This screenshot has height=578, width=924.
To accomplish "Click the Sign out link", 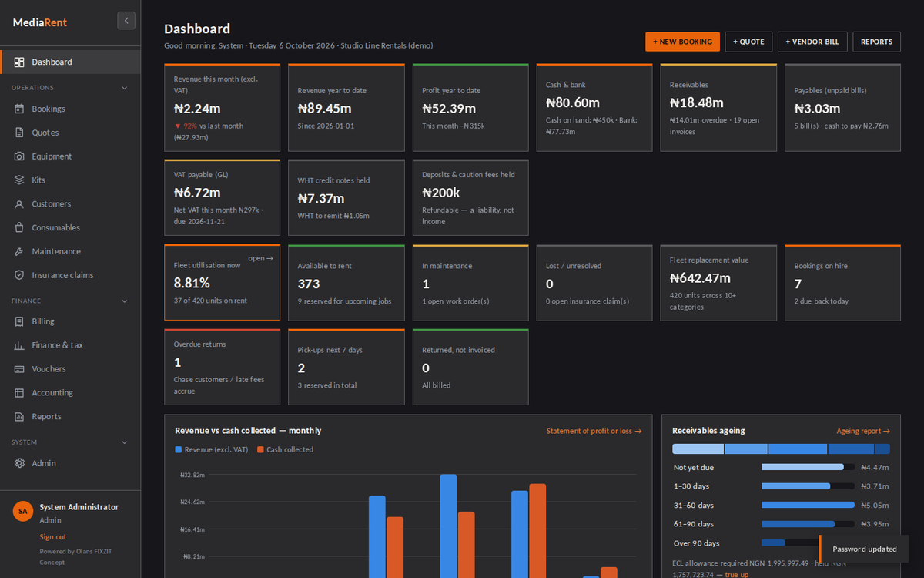I will click(x=53, y=537).
